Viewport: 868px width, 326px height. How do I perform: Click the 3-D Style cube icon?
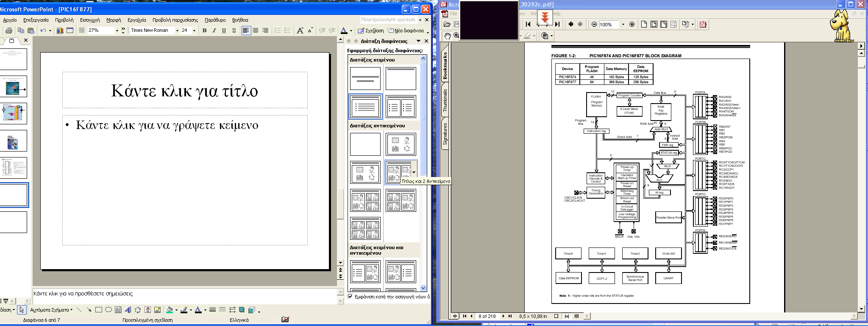252,310
